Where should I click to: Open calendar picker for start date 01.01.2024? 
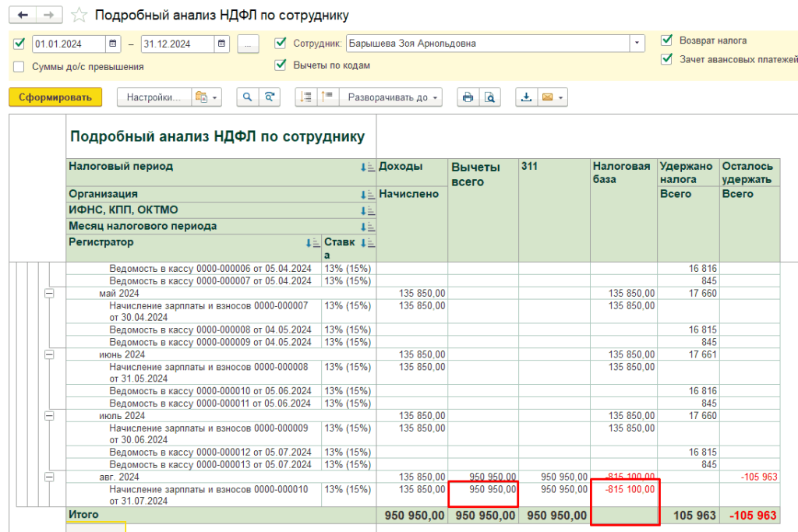[114, 44]
